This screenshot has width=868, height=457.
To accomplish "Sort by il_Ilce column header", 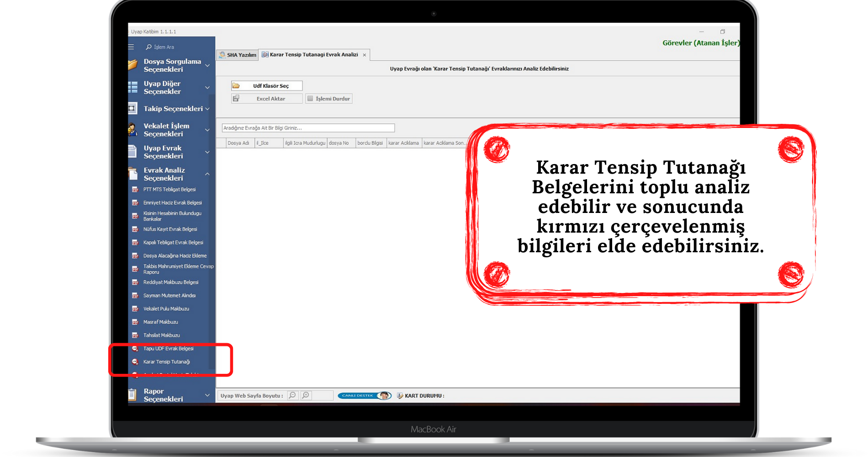I will click(x=269, y=143).
